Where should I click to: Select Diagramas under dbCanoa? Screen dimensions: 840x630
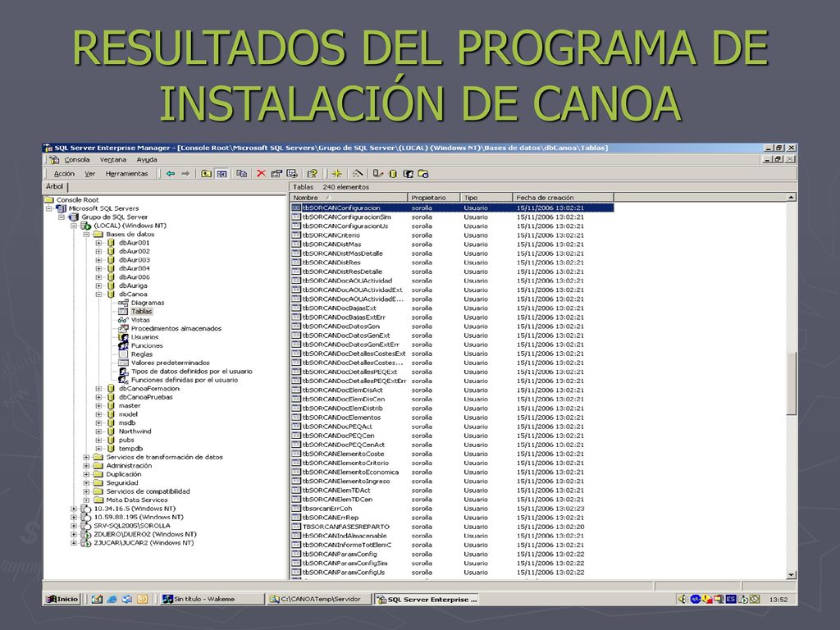pos(148,303)
